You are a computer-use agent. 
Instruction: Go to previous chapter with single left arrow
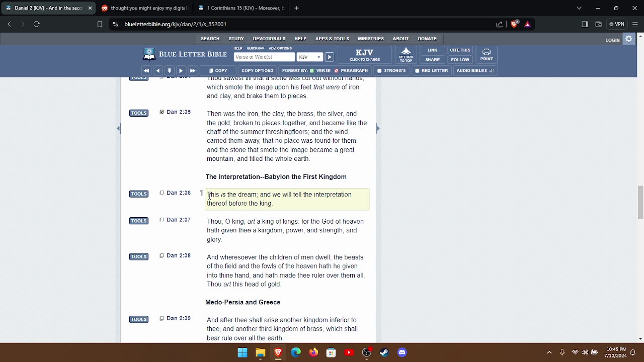158,71
